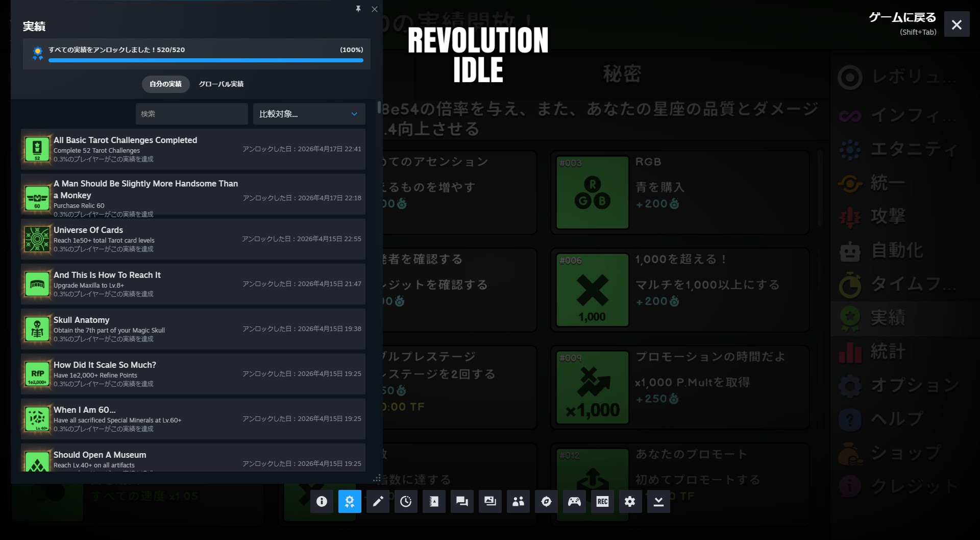The image size is (980, 540).
Task: Select 実績 in the game sidebar
Action: pyautogui.click(x=904, y=318)
